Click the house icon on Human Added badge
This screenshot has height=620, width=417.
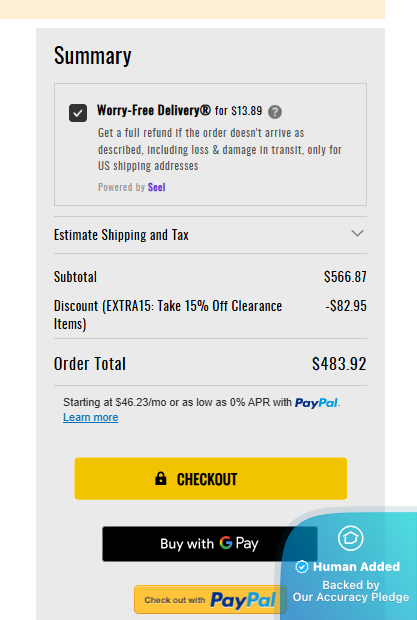click(351, 538)
